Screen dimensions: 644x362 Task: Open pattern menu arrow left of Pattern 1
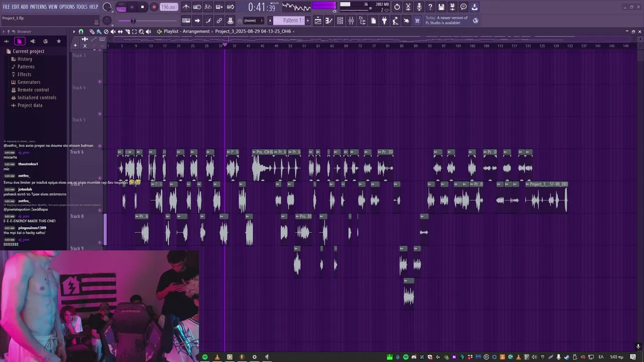tap(270, 21)
